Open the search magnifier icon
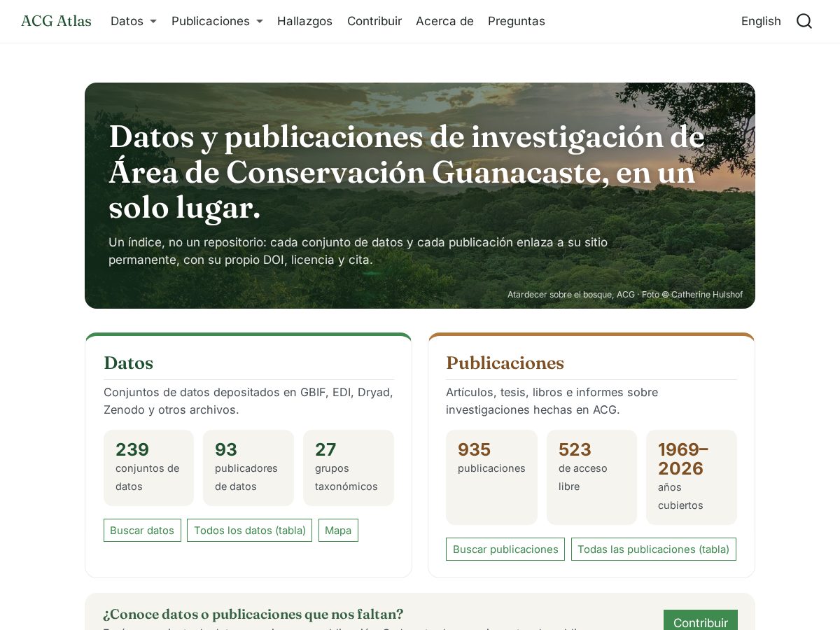 [x=804, y=21]
